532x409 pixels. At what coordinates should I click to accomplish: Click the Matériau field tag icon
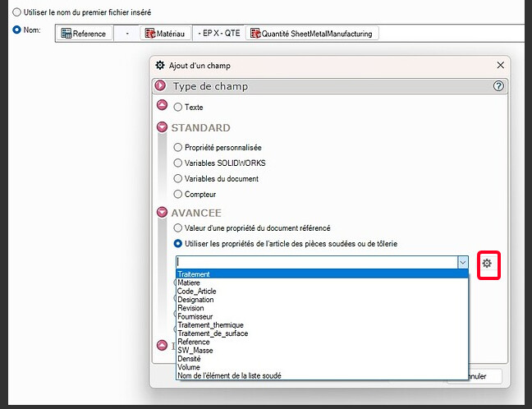pyautogui.click(x=150, y=34)
